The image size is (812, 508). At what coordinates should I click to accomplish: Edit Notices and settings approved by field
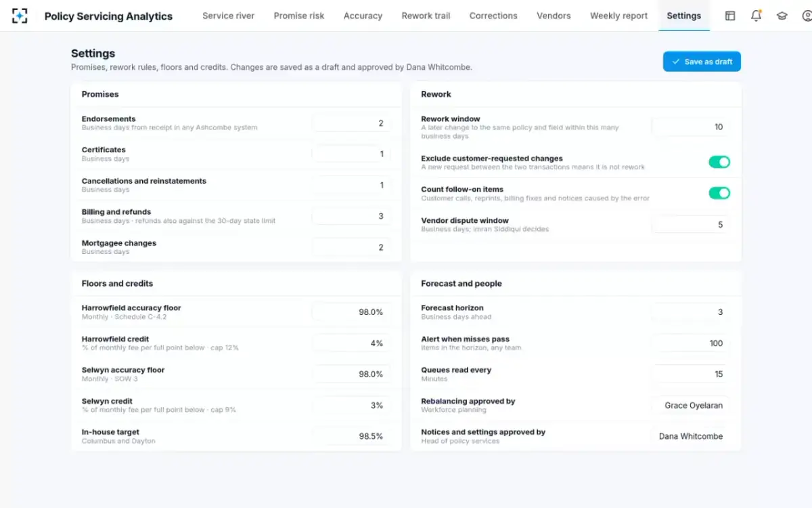click(691, 437)
